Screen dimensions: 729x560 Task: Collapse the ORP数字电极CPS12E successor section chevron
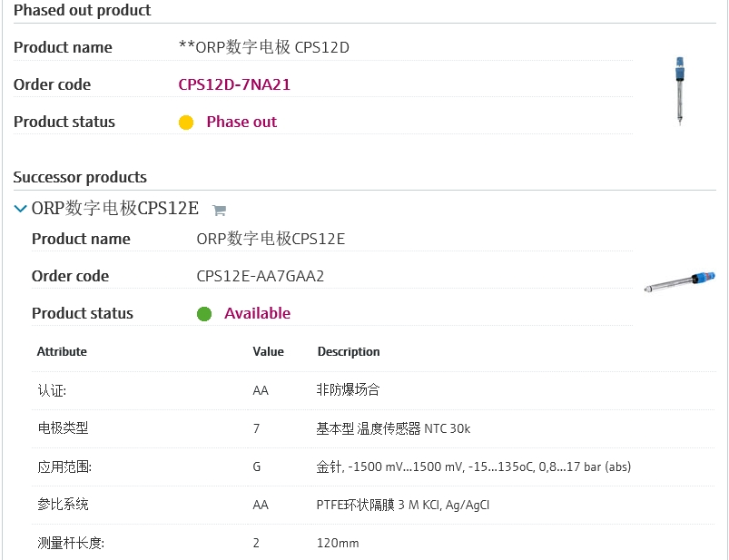coord(21,209)
